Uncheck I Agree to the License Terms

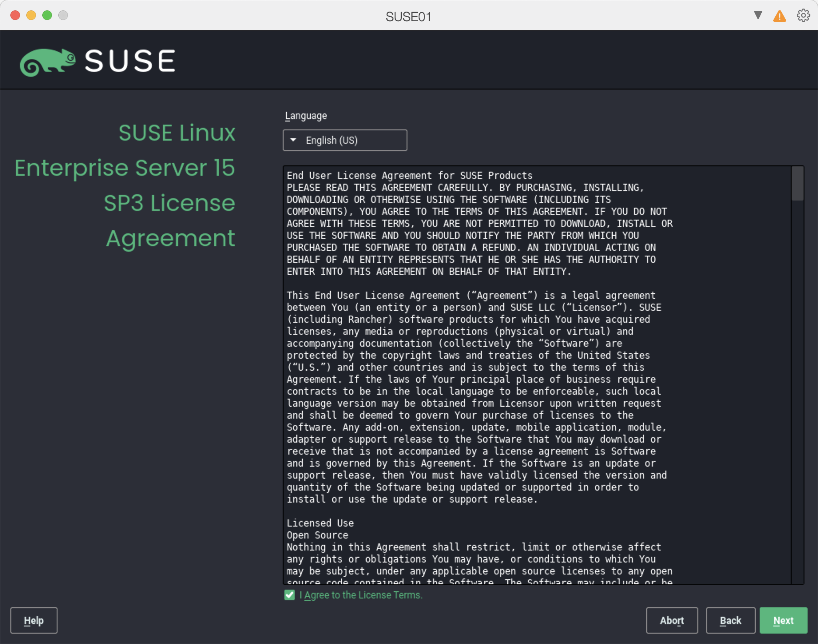point(290,595)
